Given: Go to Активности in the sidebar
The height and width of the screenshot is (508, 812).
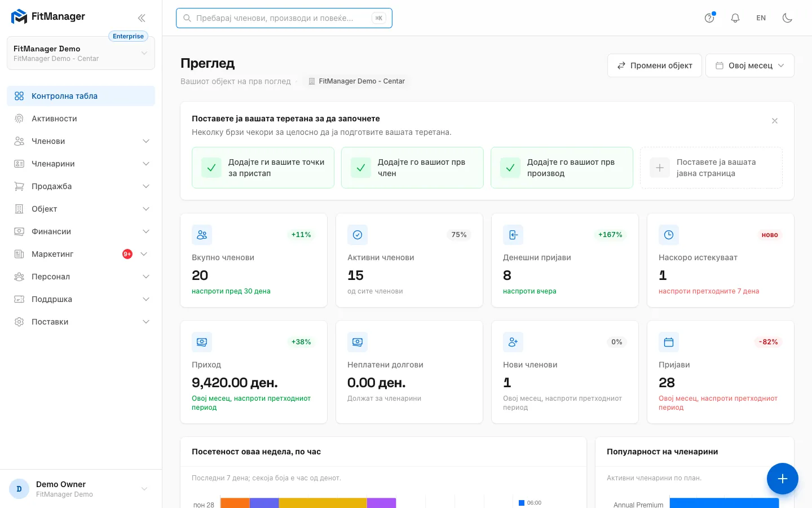Looking at the screenshot, I should click(x=81, y=119).
